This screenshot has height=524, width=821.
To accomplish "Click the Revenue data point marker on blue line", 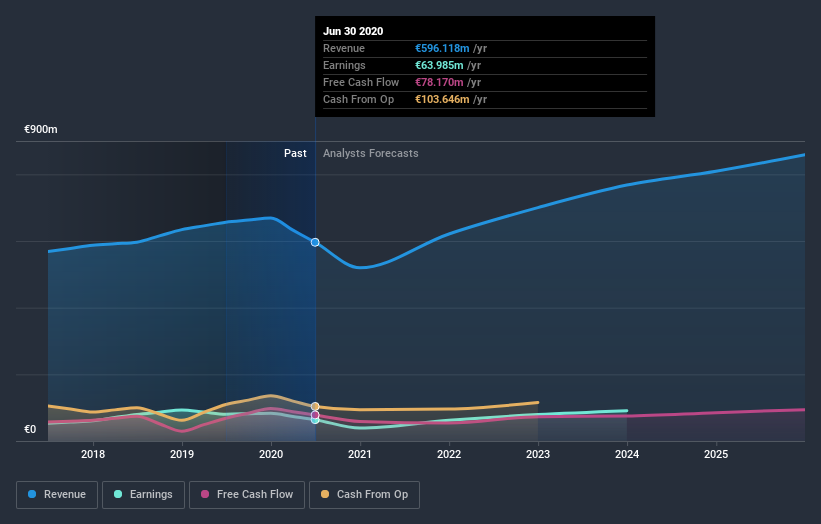I will coord(315,242).
